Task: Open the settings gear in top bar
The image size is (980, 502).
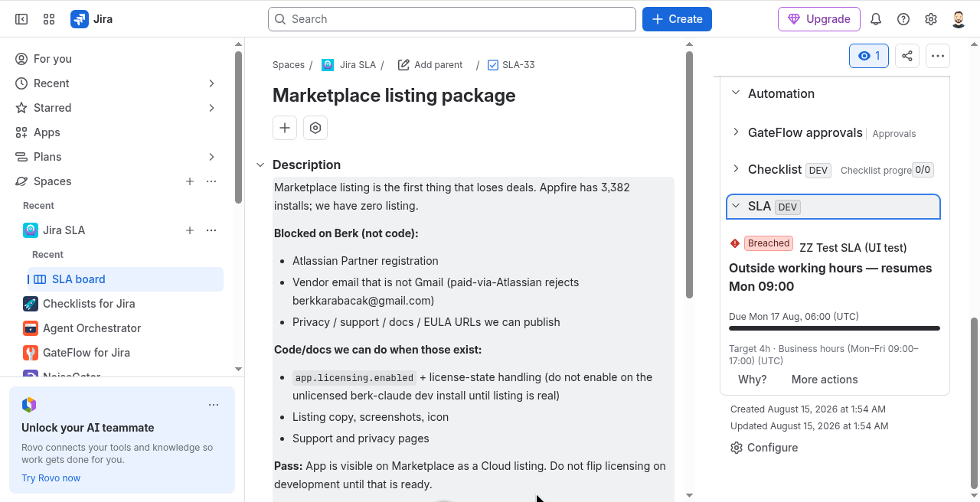Action: tap(931, 19)
